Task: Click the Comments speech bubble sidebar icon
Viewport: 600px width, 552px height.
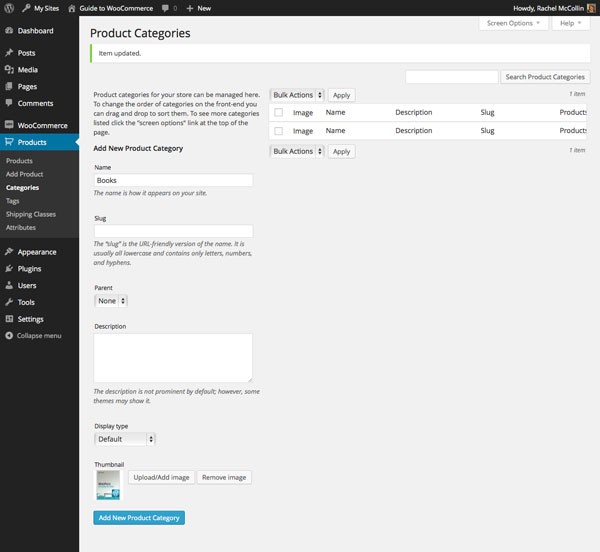Action: coord(9,103)
